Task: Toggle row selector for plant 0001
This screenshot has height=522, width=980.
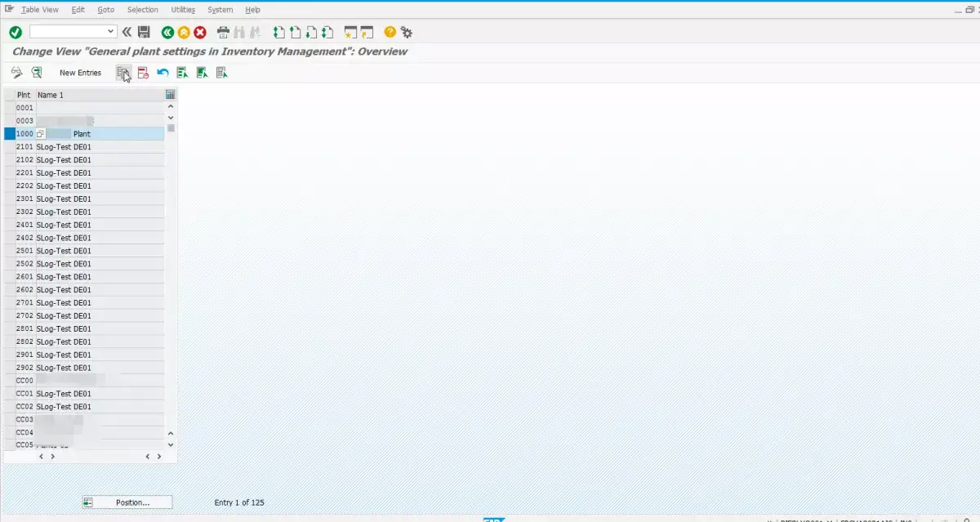Action: (10, 108)
